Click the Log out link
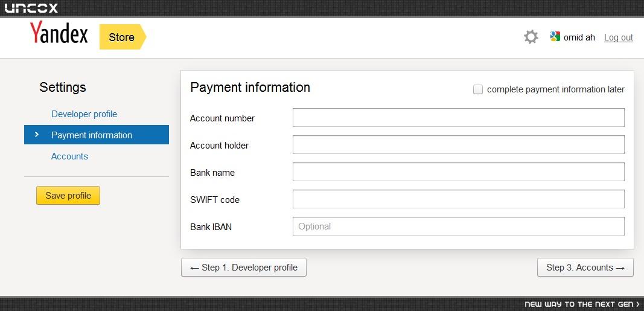 coord(618,37)
